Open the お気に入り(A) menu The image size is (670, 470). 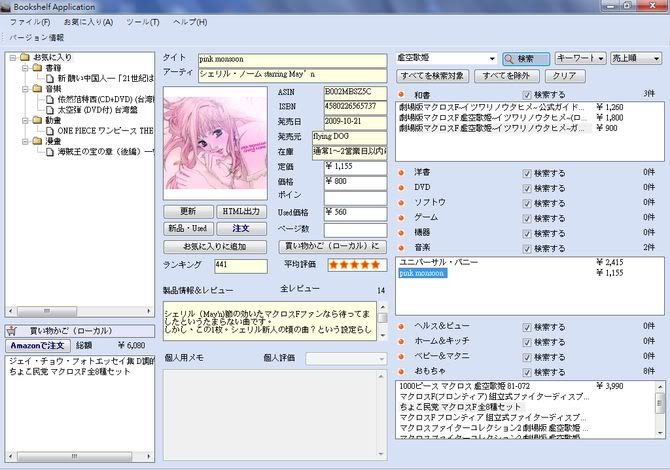(88, 22)
